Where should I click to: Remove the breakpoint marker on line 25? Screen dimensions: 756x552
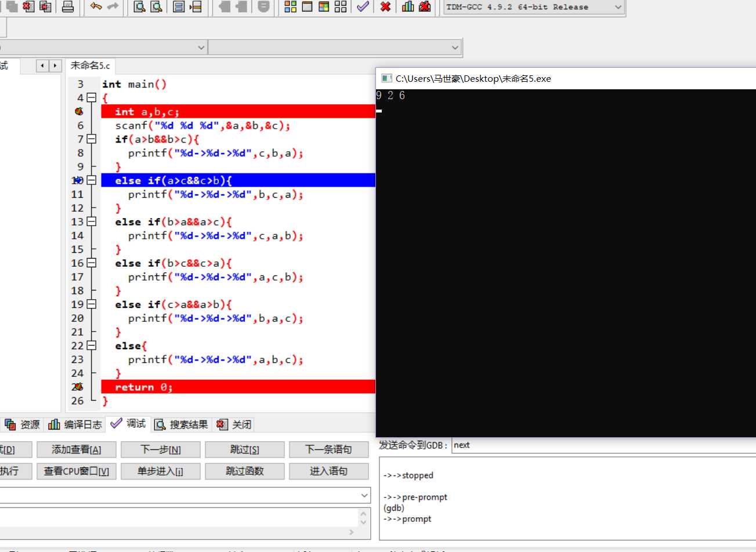(x=78, y=387)
